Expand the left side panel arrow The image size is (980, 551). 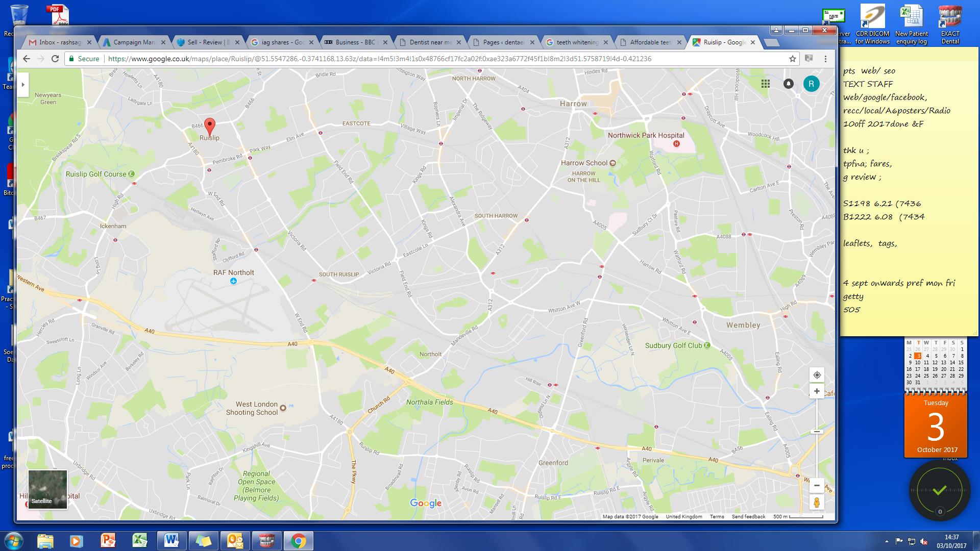(22, 85)
